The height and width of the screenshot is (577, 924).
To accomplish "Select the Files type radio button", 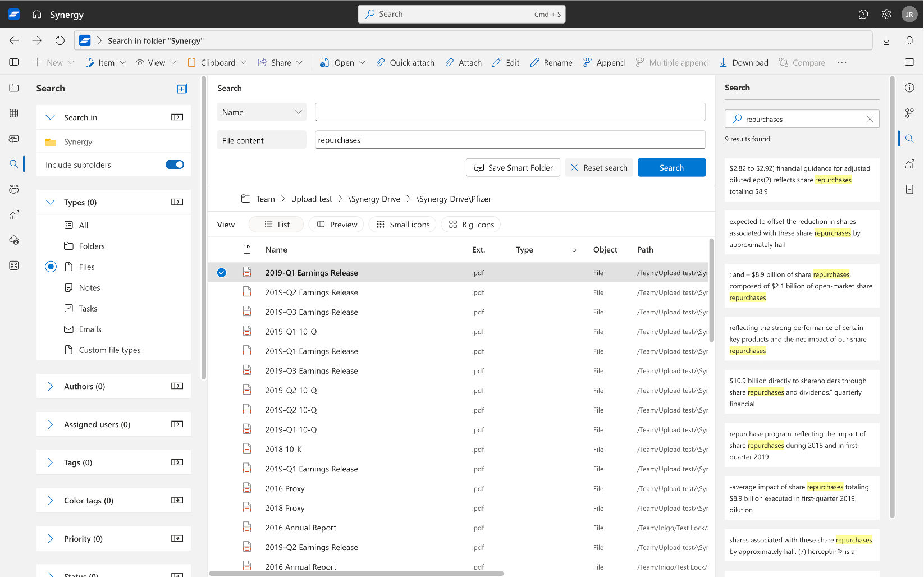I will coord(51,267).
